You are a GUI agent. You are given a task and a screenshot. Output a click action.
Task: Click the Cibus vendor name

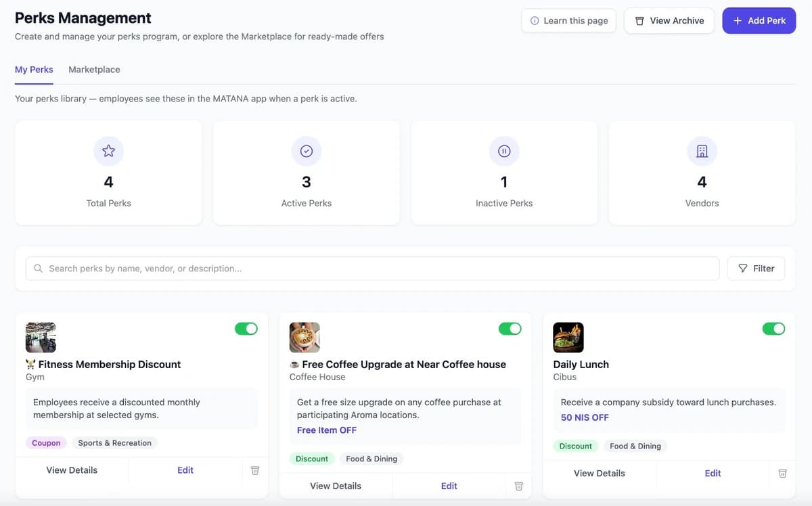click(565, 377)
